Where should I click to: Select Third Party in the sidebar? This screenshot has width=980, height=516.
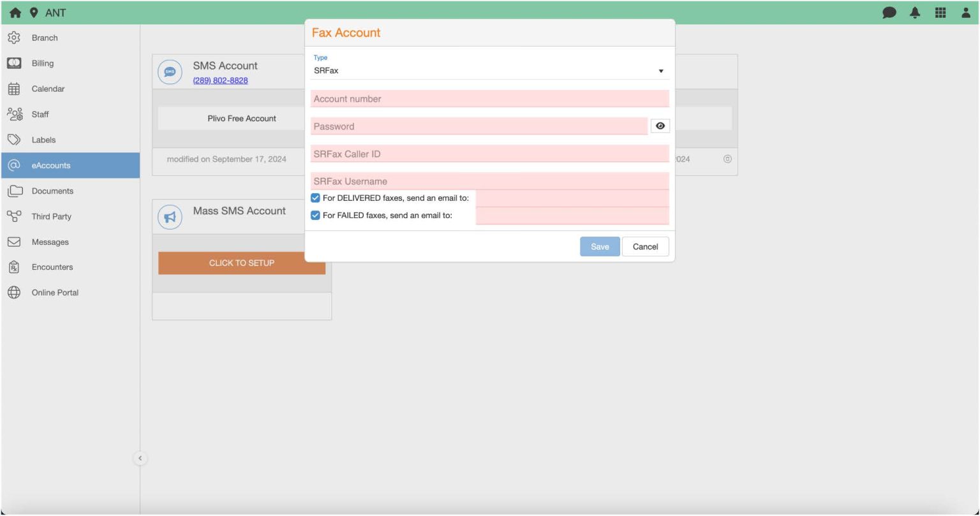(52, 216)
